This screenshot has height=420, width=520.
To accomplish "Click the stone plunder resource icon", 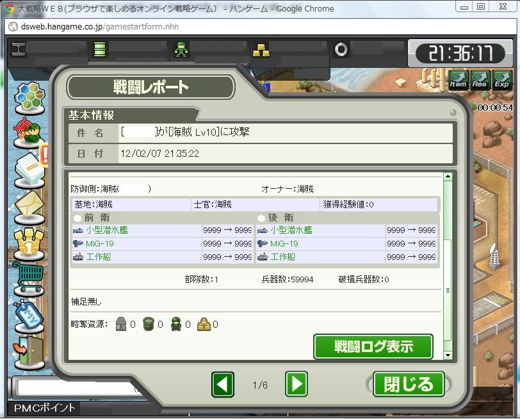I will click(x=121, y=324).
